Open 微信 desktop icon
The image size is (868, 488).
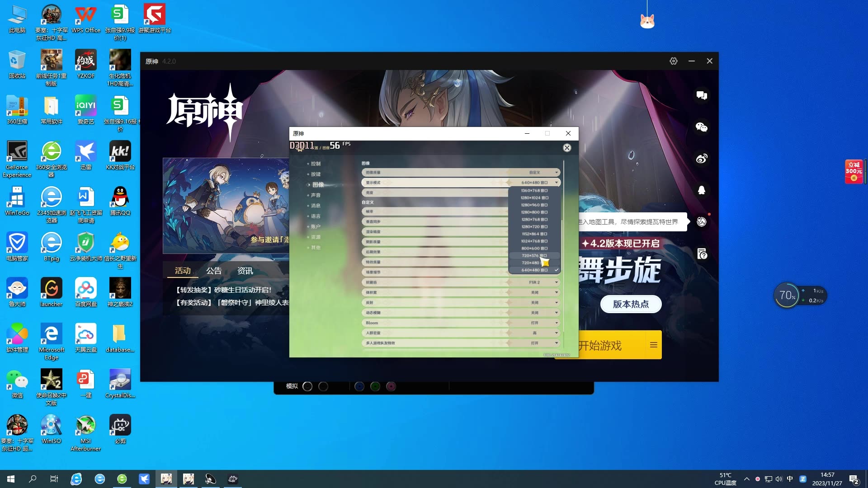(x=17, y=384)
